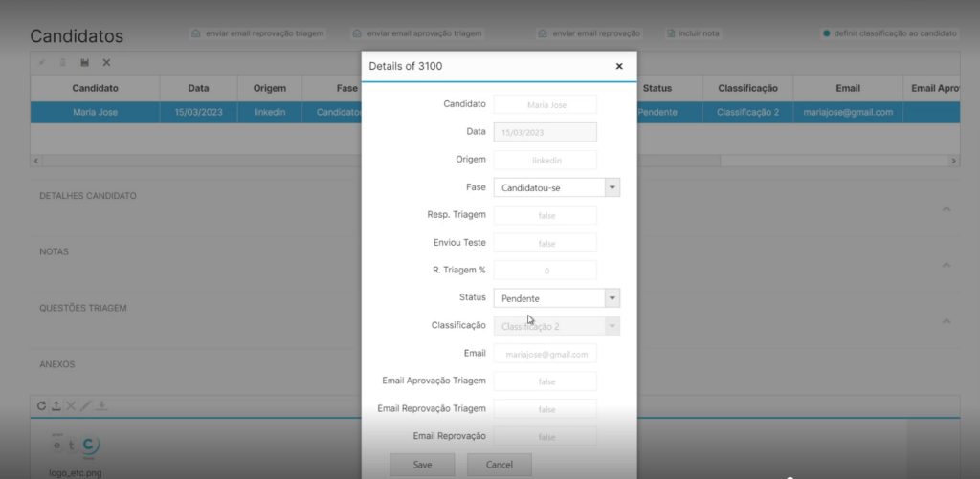Click enviar email reprovação link
The width and height of the screenshot is (980, 479).
pos(596,33)
